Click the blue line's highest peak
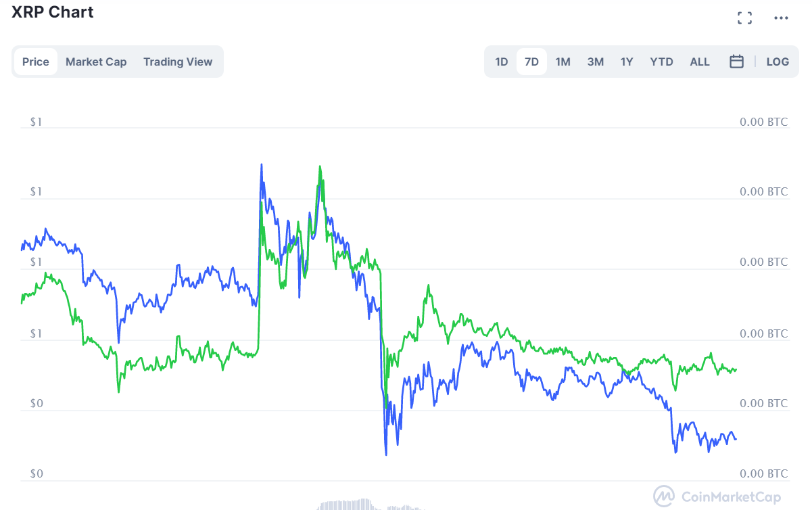812x510 pixels. 261,164
